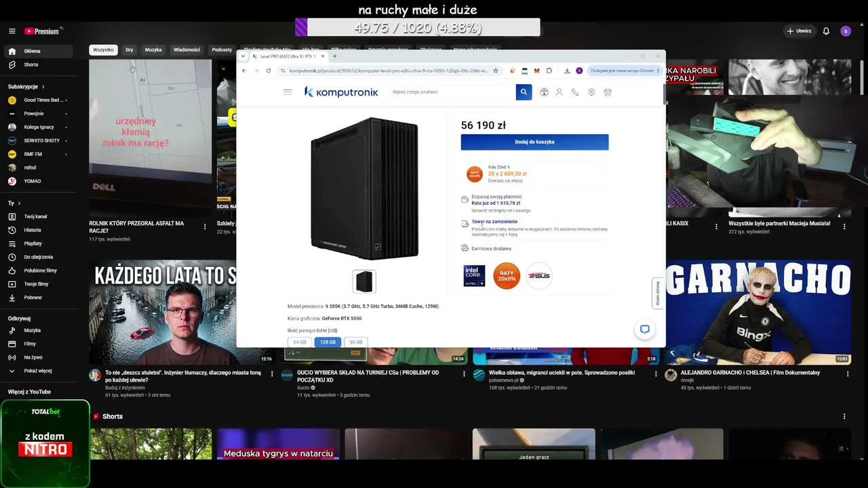Open Polubione filmy liked videos
Screen dimensions: 868x488
click(x=40, y=270)
